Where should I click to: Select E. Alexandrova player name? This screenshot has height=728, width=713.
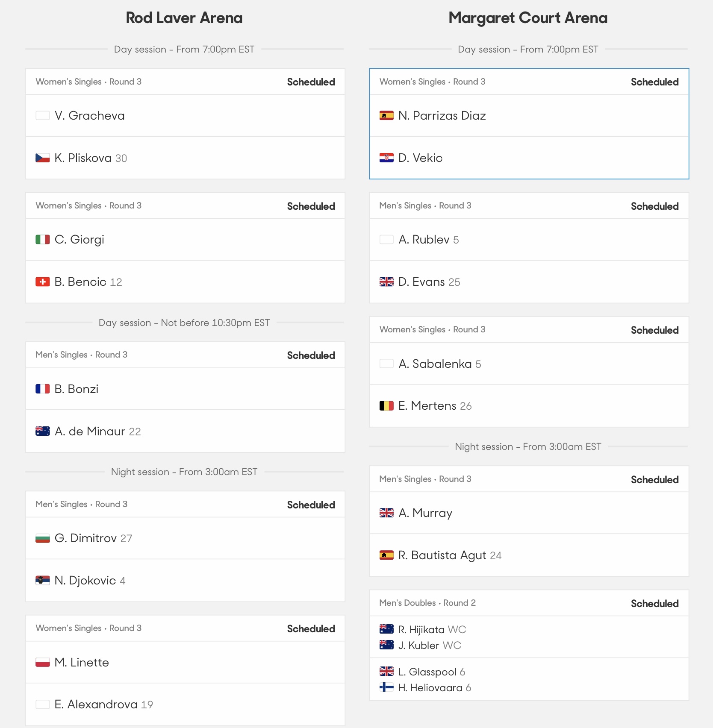coord(96,704)
